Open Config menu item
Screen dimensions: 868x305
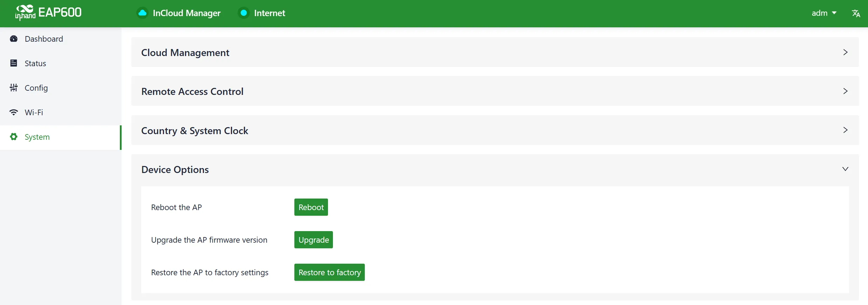pyautogui.click(x=61, y=88)
